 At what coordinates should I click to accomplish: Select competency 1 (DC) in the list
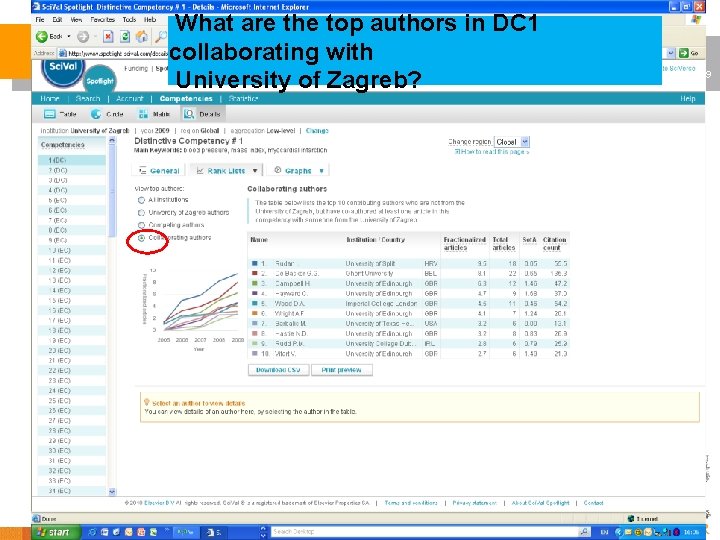[x=72, y=160]
